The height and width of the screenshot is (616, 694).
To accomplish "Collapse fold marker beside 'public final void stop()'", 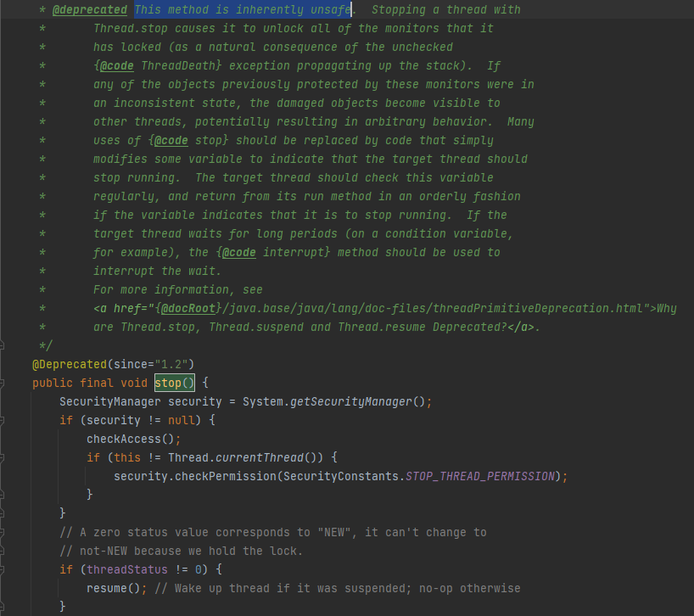I will [2, 383].
